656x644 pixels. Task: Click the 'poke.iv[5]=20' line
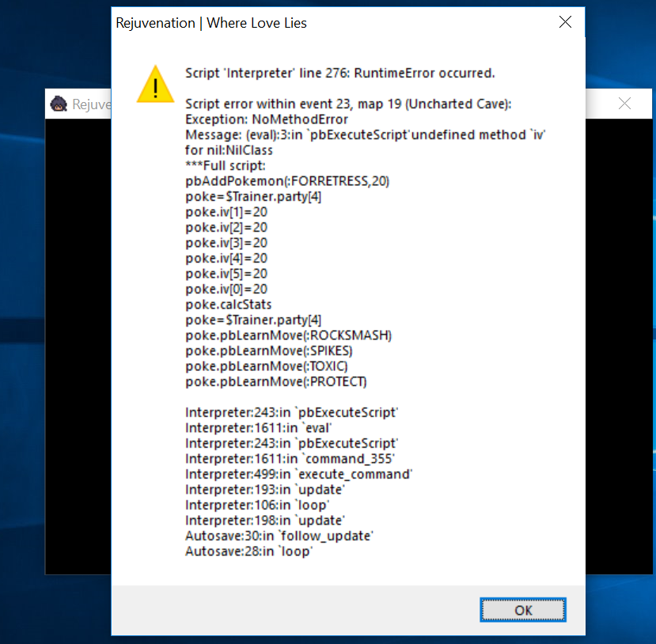point(226,274)
